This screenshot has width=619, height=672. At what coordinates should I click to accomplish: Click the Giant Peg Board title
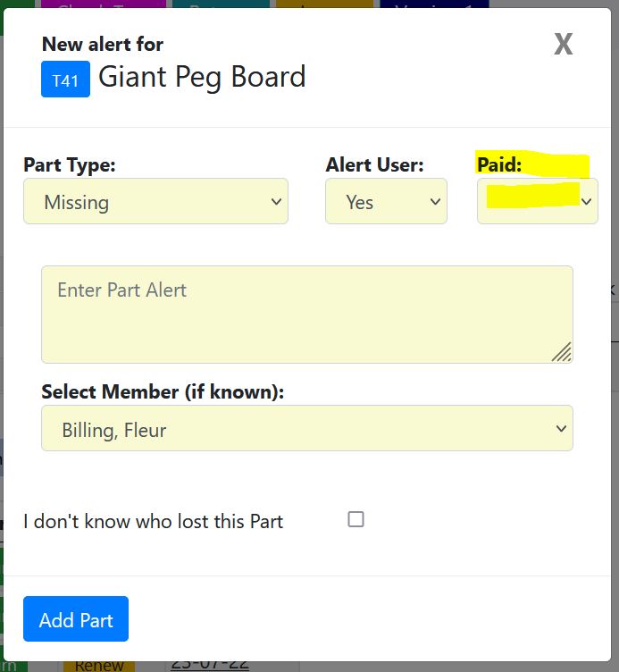(202, 78)
